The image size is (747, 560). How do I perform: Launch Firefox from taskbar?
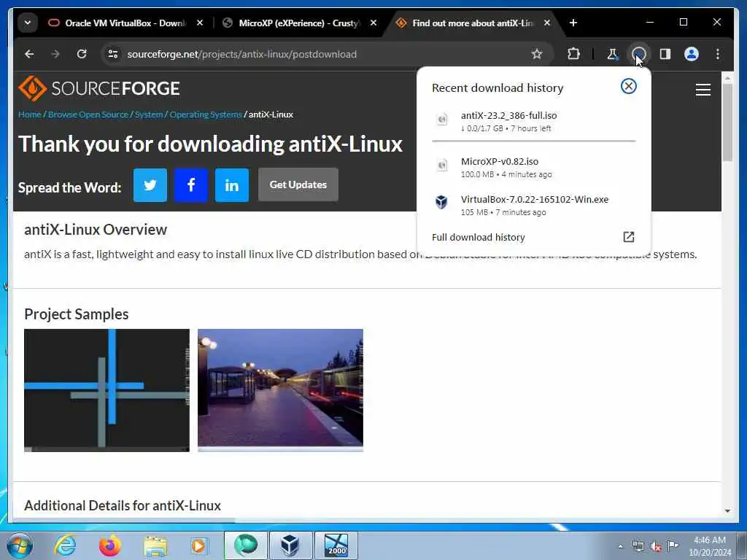click(109, 545)
